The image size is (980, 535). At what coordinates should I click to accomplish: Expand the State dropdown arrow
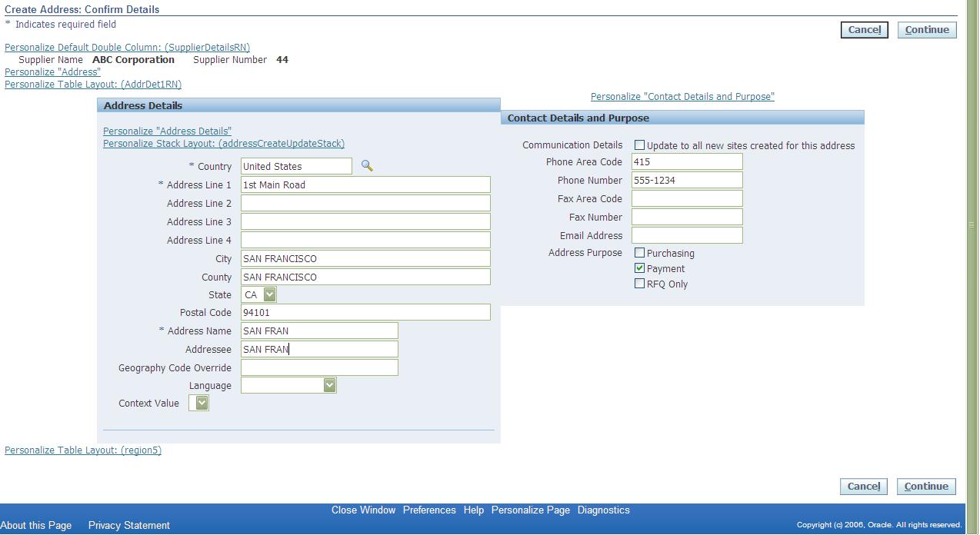click(270, 294)
